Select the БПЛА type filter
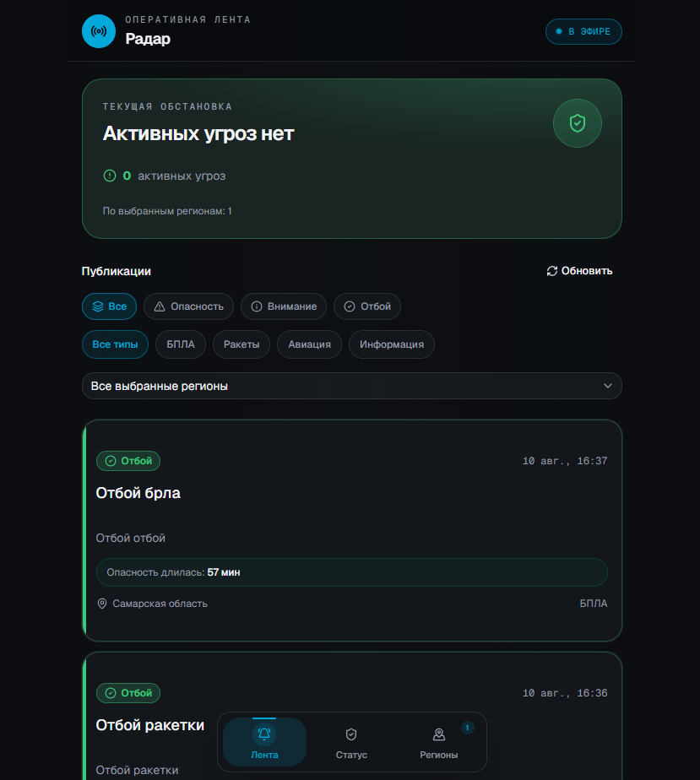The height and width of the screenshot is (780, 700). (x=181, y=344)
